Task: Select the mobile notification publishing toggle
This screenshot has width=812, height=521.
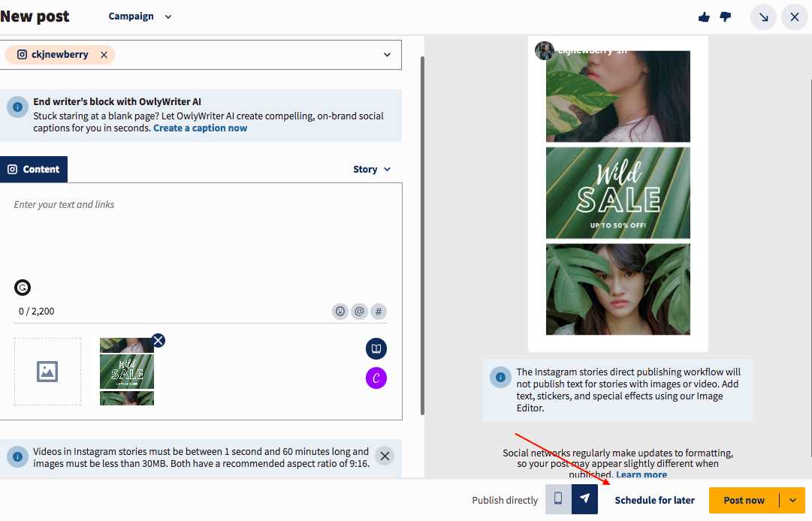Action: point(558,500)
